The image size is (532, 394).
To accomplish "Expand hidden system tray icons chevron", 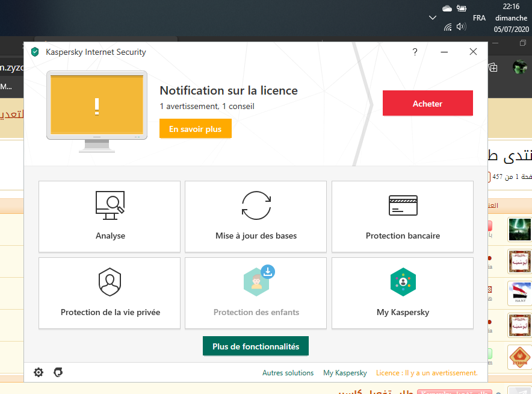I will coord(433,17).
